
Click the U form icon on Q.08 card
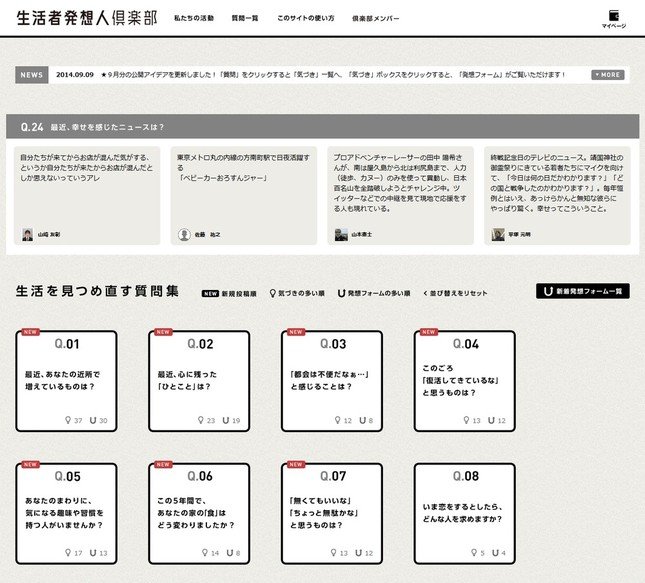tap(495, 553)
